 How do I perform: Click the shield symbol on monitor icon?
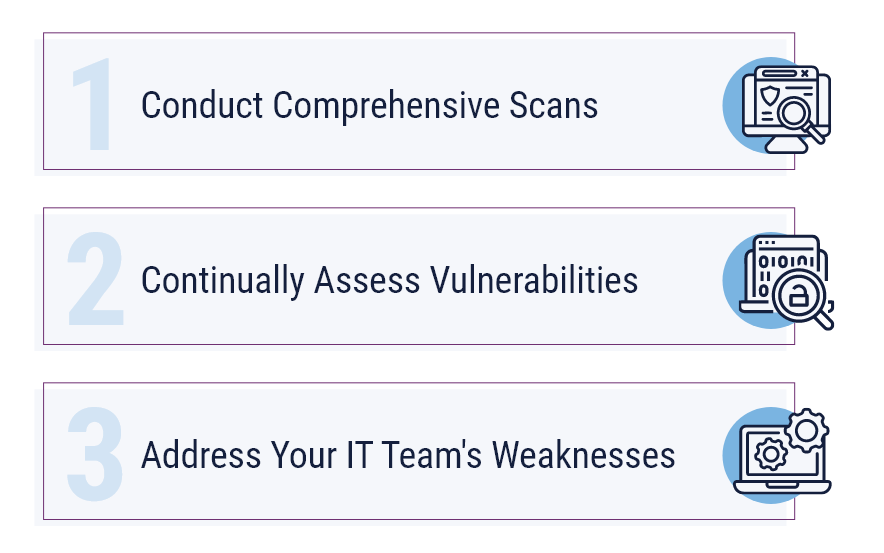tap(768, 96)
